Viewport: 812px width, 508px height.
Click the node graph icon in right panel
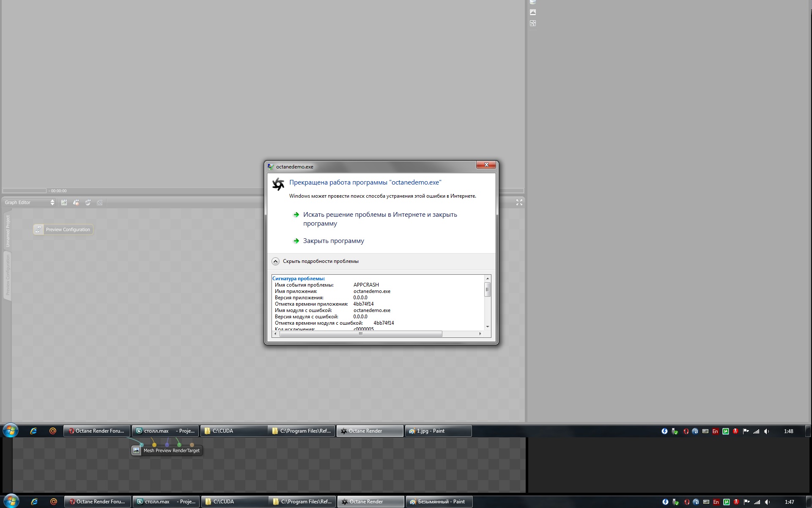533,23
